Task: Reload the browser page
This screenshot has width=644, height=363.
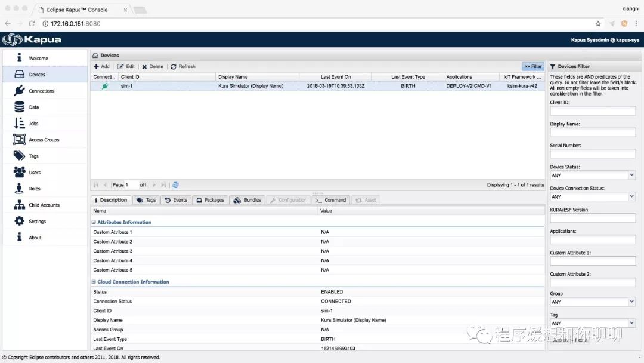Action: coord(32,24)
